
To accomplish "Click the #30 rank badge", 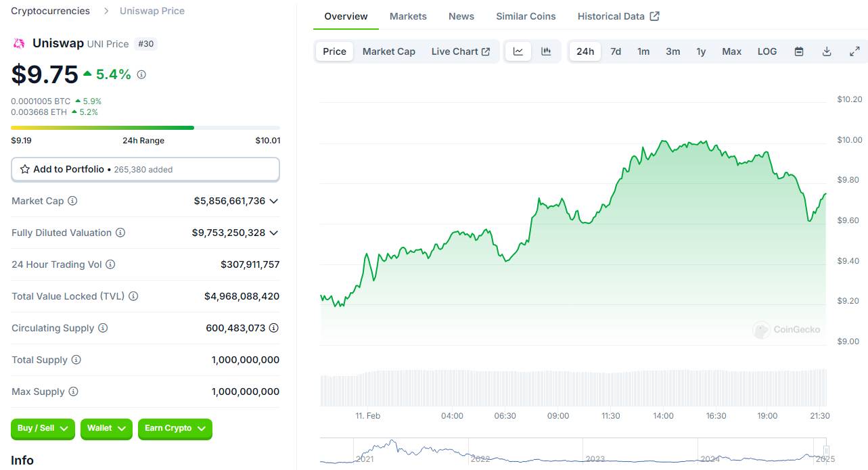I will coord(146,44).
